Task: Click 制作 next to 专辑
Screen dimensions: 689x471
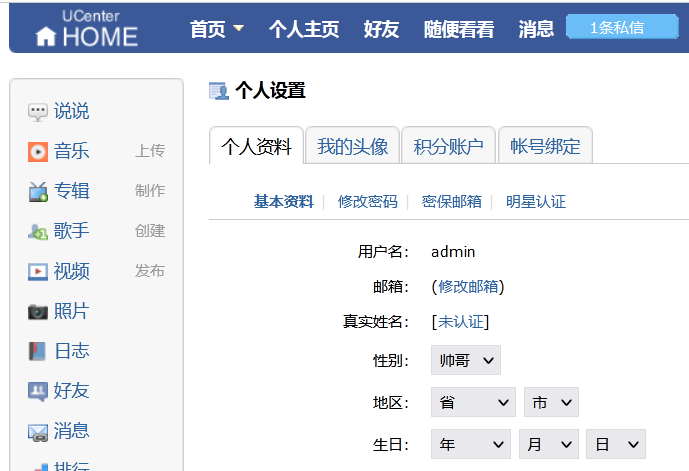Action: (x=150, y=191)
